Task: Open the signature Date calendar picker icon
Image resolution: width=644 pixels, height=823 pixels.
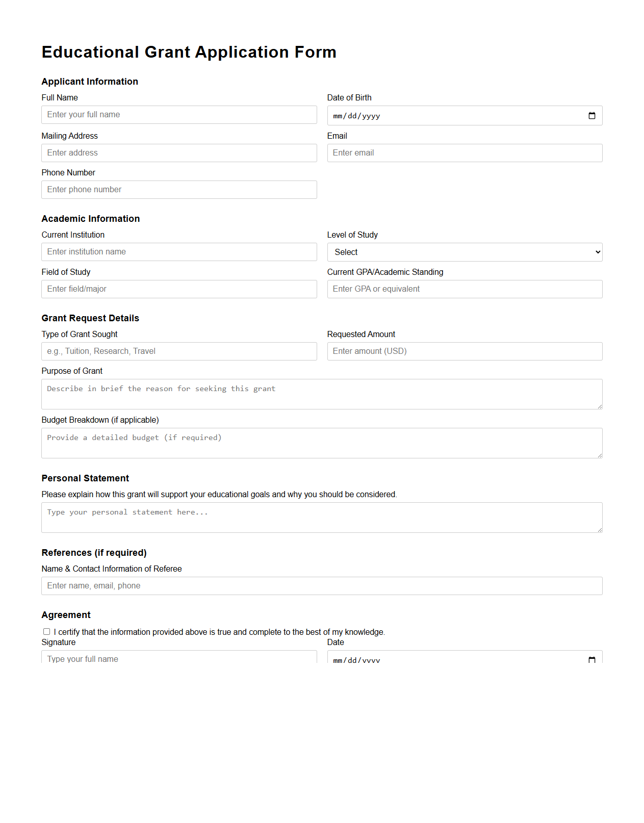Action: click(x=591, y=659)
